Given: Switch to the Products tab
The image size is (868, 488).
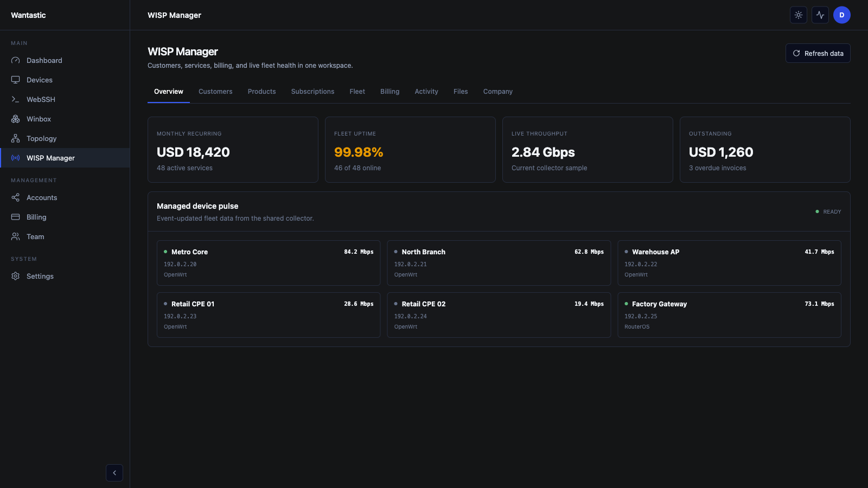Looking at the screenshot, I should [x=262, y=92].
